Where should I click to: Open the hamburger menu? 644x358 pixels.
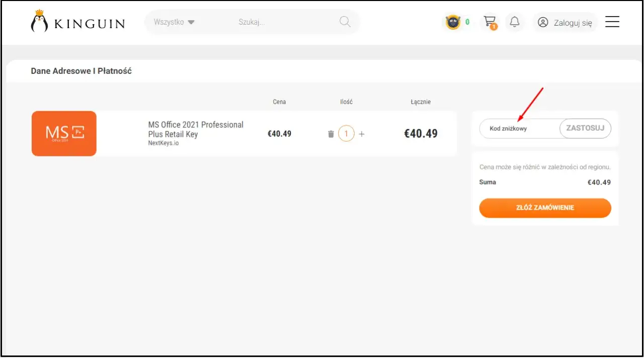(x=612, y=22)
